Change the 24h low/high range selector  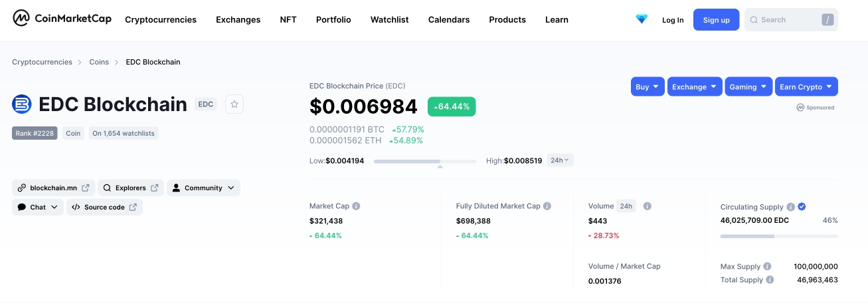pyautogui.click(x=560, y=160)
